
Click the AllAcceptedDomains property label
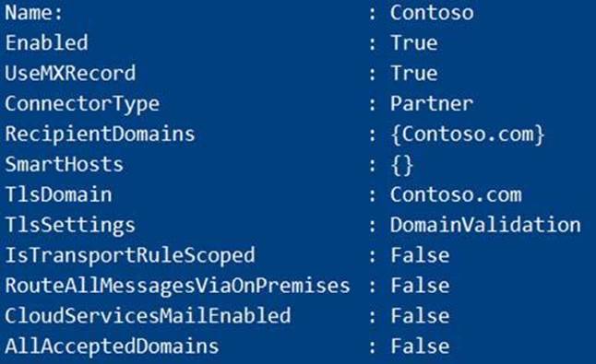tap(112, 346)
